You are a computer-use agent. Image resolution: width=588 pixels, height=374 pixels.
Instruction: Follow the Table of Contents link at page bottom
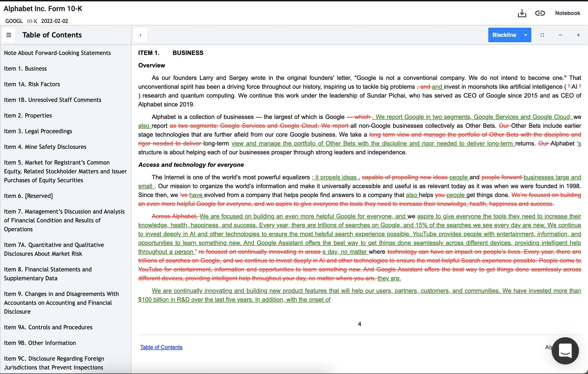[161, 347]
